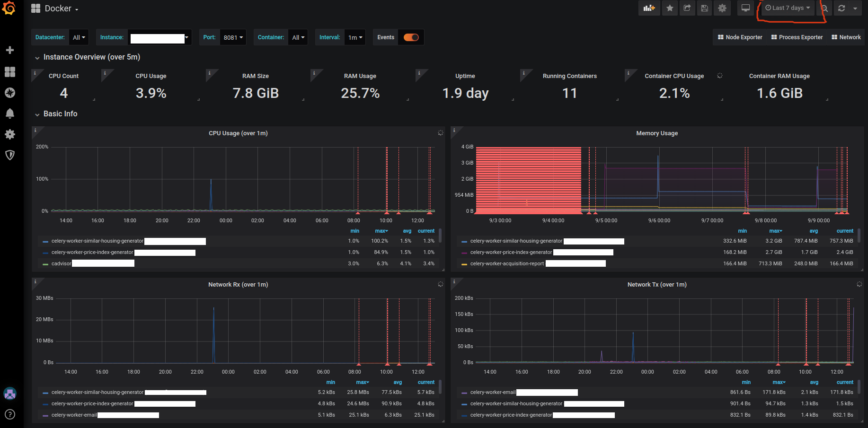Open the Last 7 days time picker
The width and height of the screenshot is (868, 428).
pos(787,8)
